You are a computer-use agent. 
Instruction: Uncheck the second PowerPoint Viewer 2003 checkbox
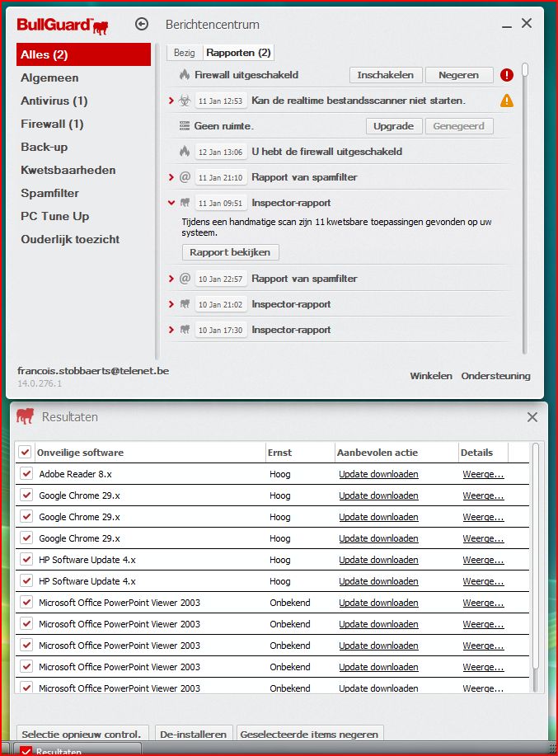point(26,623)
